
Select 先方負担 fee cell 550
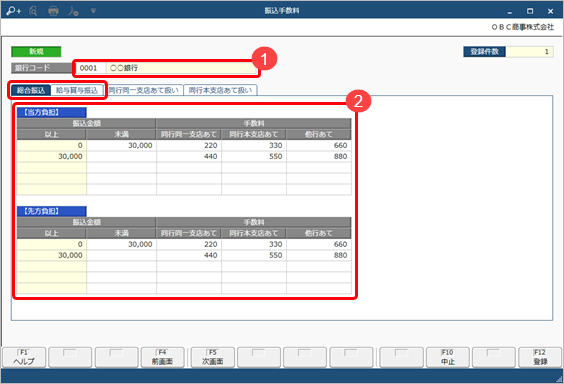[x=254, y=255]
